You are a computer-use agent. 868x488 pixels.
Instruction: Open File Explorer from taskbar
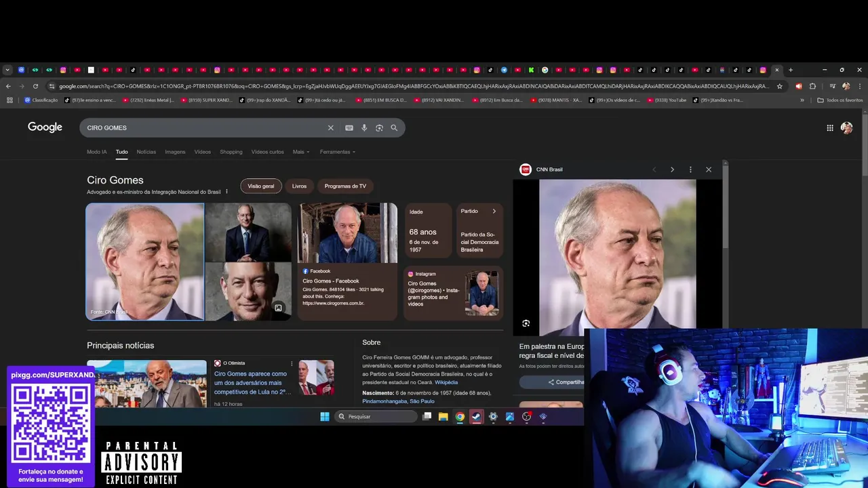click(443, 417)
